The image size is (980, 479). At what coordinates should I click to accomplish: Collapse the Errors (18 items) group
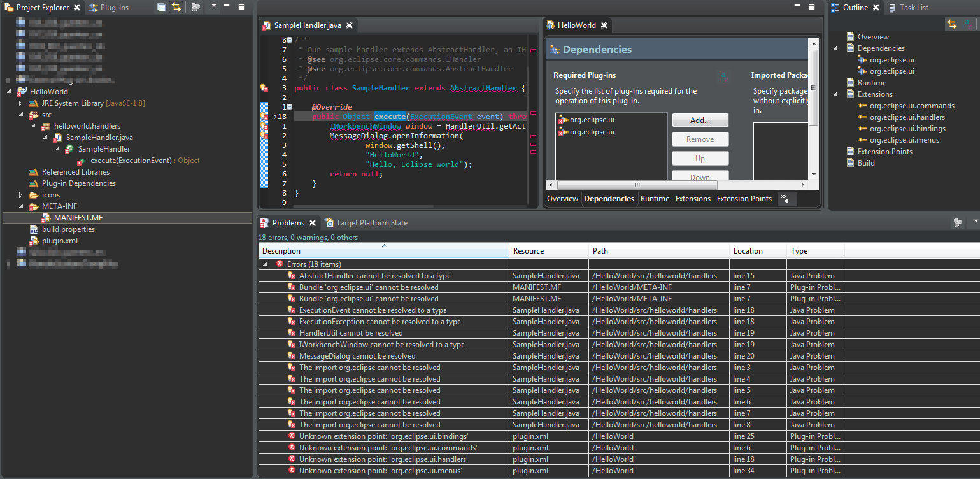tap(266, 264)
